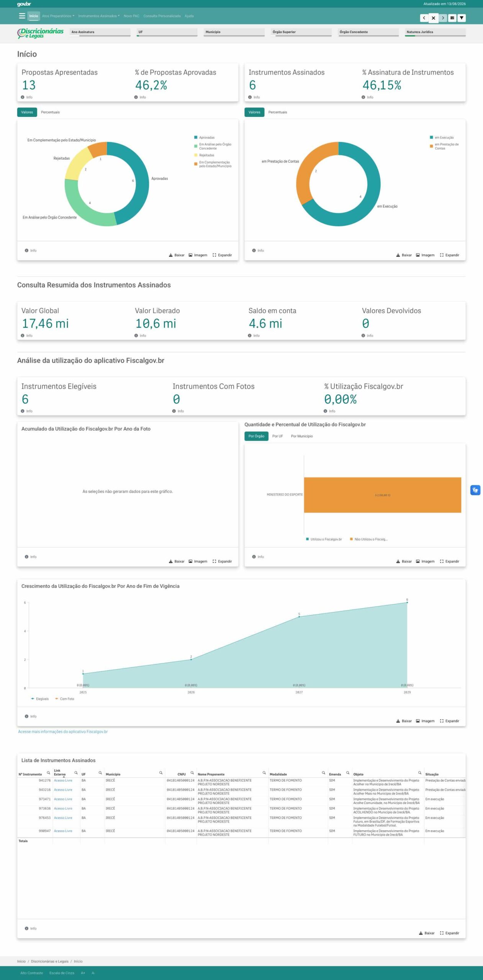Open the Fiscalgov.br more information link
The image size is (483, 980).
63,732
